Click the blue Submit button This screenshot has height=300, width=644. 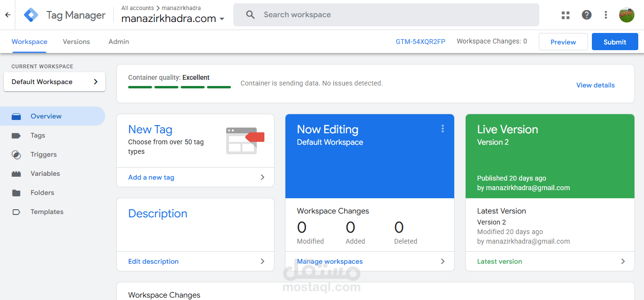615,42
